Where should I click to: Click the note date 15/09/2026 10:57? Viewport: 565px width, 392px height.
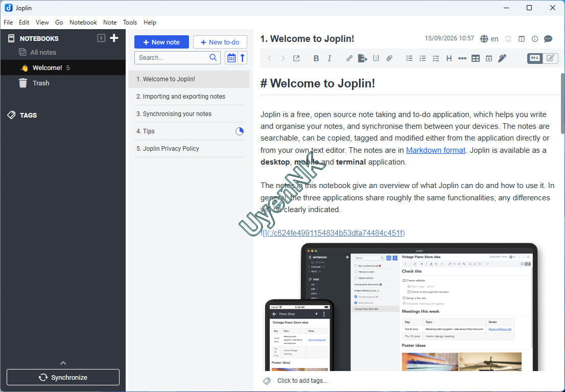pos(449,38)
